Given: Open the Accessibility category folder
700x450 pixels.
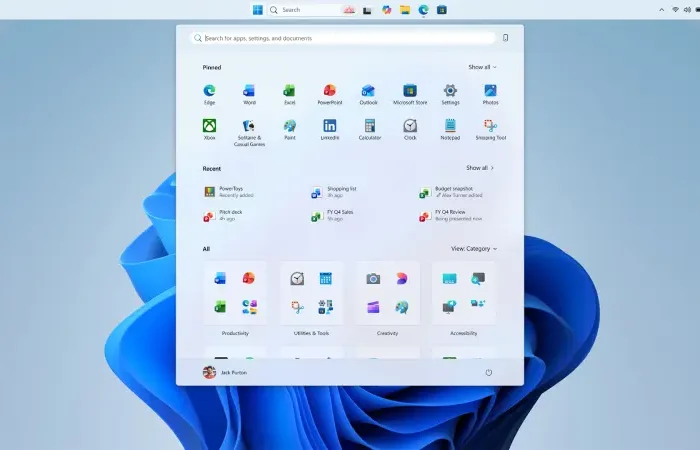Looking at the screenshot, I should [x=463, y=293].
